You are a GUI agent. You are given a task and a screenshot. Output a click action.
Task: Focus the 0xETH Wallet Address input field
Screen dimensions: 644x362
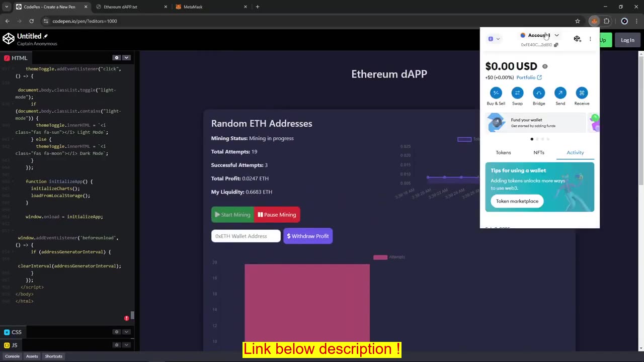[x=246, y=236]
